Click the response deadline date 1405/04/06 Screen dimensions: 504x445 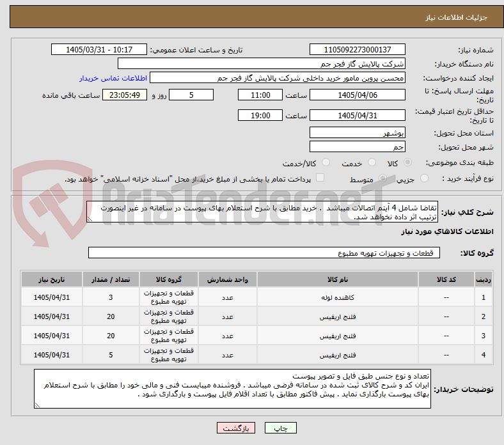tap(357, 95)
